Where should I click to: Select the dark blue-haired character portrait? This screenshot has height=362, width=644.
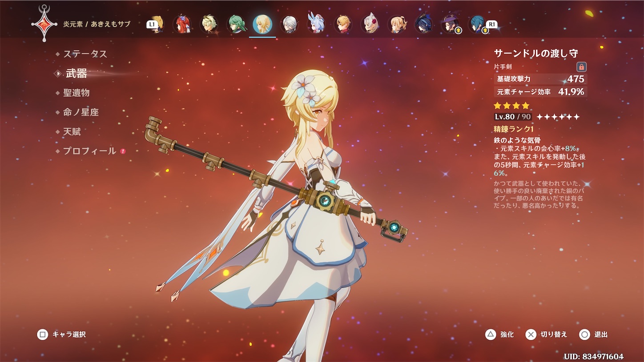coord(423,24)
